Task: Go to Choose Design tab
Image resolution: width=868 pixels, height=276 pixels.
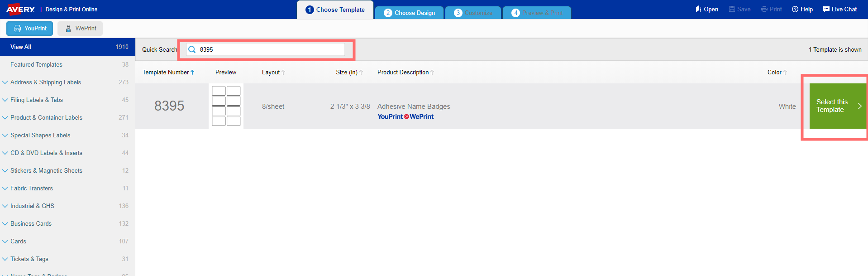Action: coord(409,13)
